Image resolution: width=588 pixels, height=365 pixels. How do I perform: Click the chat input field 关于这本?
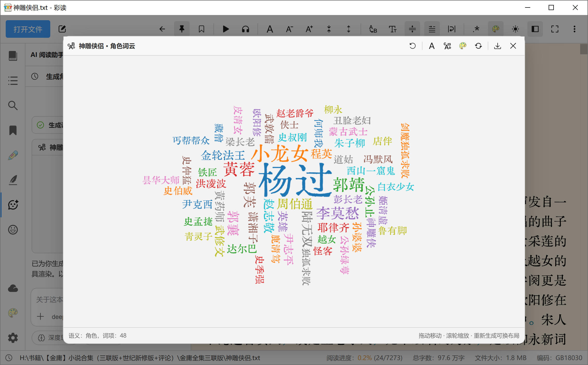(x=49, y=300)
